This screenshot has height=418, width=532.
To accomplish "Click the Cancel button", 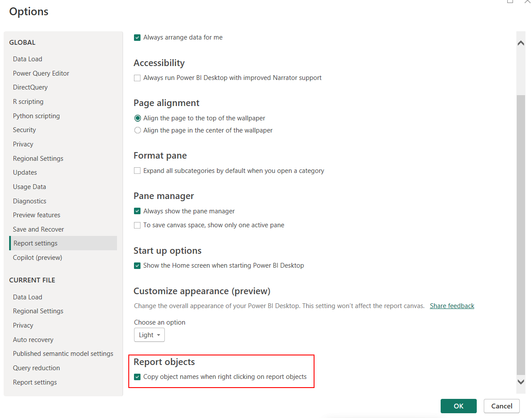I will pyautogui.click(x=502, y=406).
